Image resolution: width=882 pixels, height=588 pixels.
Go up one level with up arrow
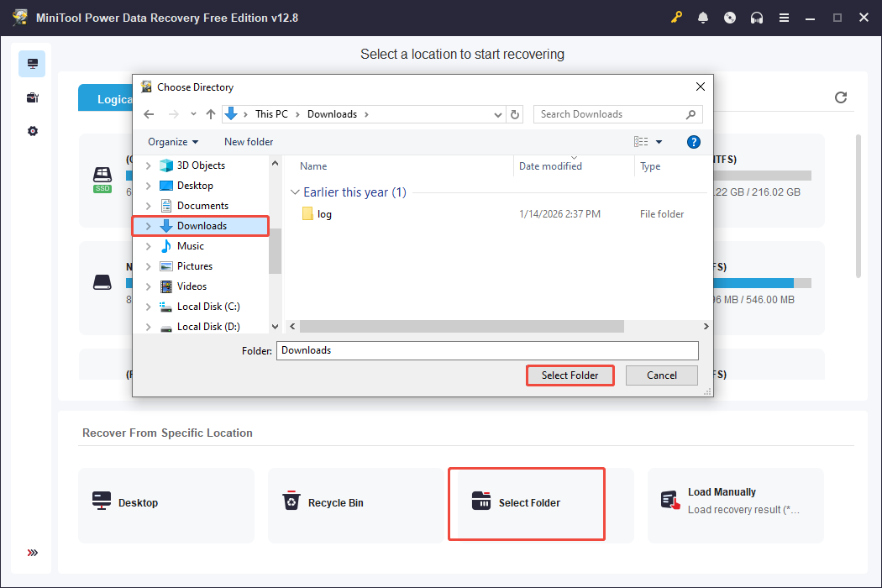pos(210,114)
